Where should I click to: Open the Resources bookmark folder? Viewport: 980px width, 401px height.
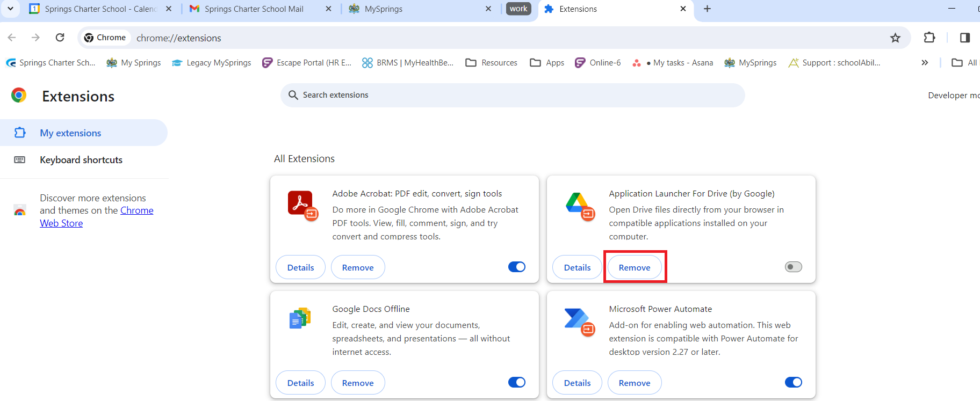pyautogui.click(x=492, y=63)
